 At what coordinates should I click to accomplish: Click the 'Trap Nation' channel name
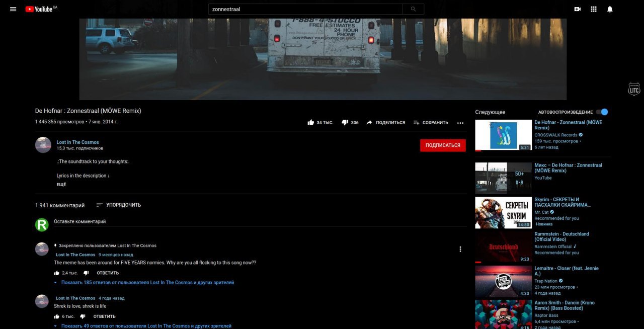point(546,281)
